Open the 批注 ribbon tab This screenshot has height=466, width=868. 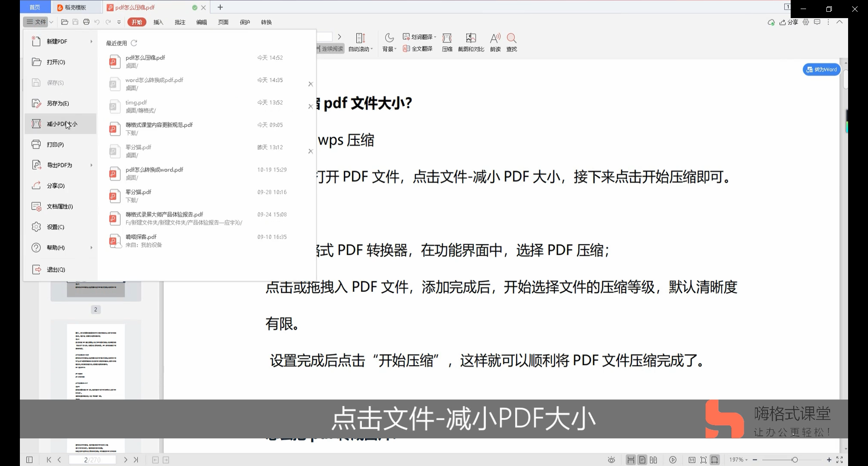pos(180,22)
